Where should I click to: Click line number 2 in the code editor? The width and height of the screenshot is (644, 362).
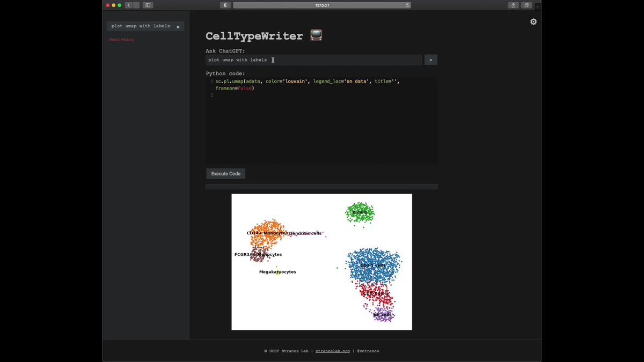tap(211, 95)
